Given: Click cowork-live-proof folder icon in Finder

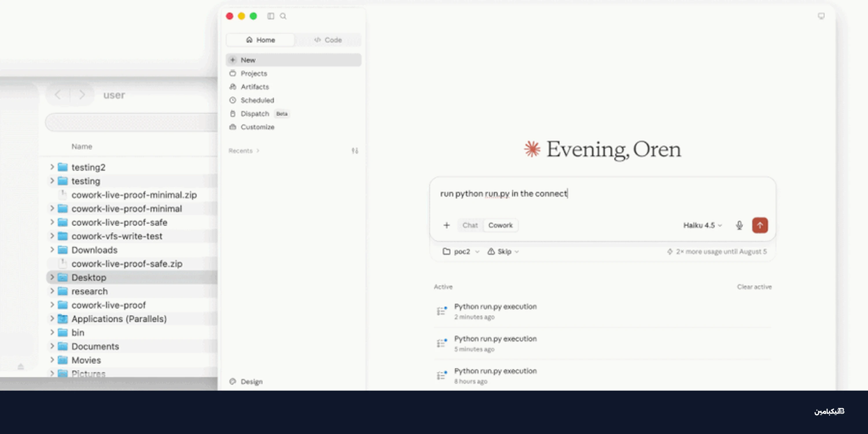Looking at the screenshot, I should point(63,305).
